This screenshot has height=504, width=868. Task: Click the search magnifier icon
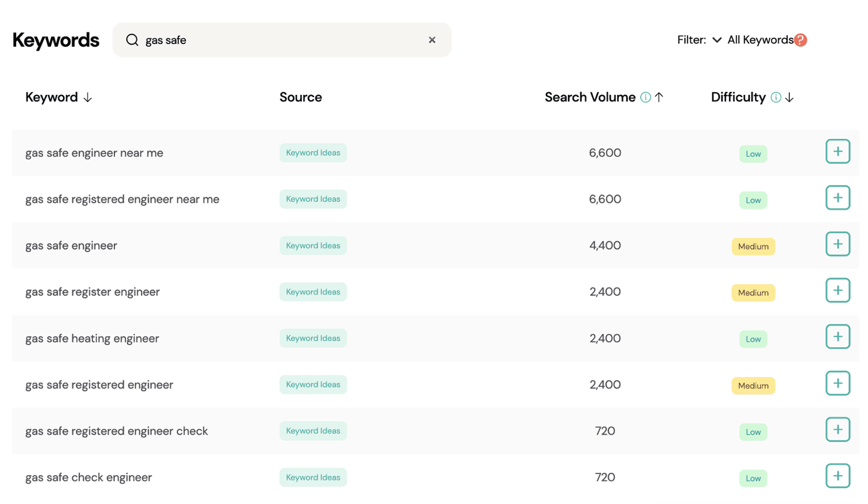click(x=132, y=40)
